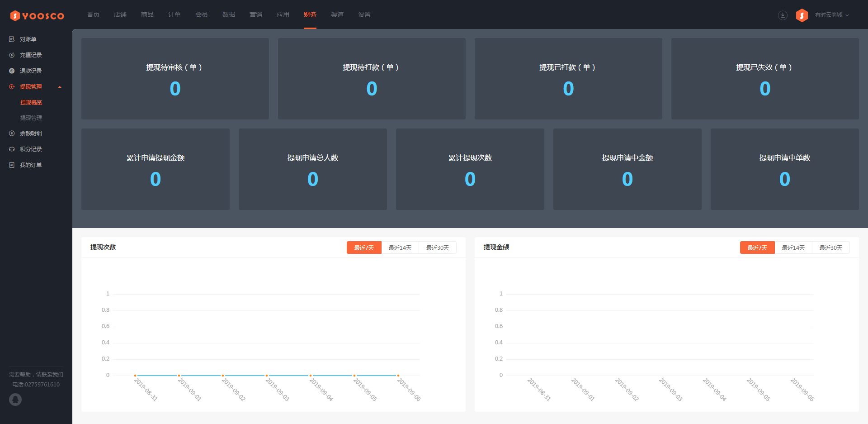Select the 提现概览 submenu item

(31, 103)
